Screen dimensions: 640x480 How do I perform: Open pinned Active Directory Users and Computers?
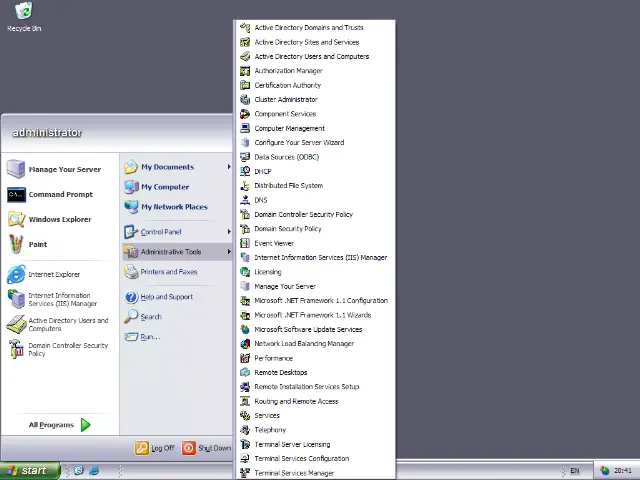point(58,324)
